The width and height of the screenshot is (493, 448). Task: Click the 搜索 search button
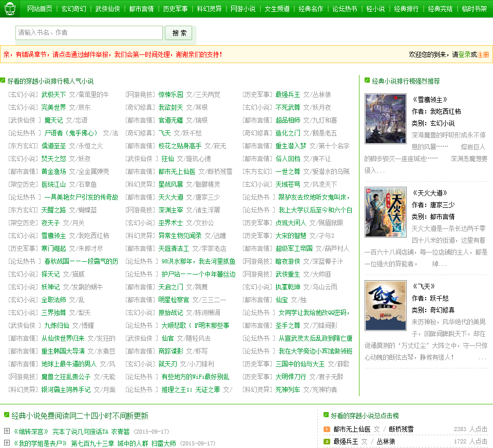click(x=179, y=33)
